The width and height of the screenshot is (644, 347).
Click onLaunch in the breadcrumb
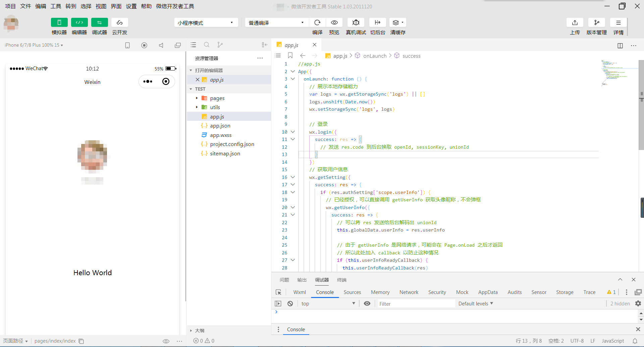[x=375, y=56]
